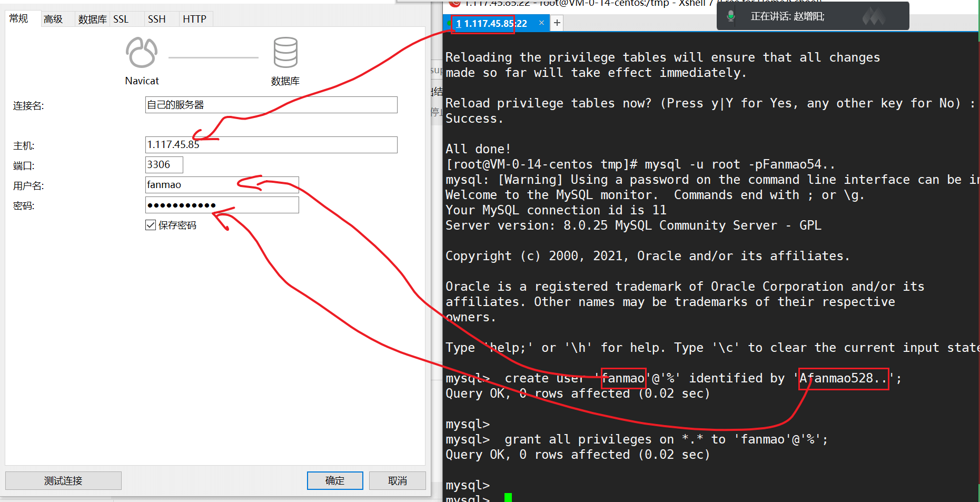Click the green terminal cursor at last mysql prompt
The width and height of the screenshot is (980, 502).
point(508,497)
